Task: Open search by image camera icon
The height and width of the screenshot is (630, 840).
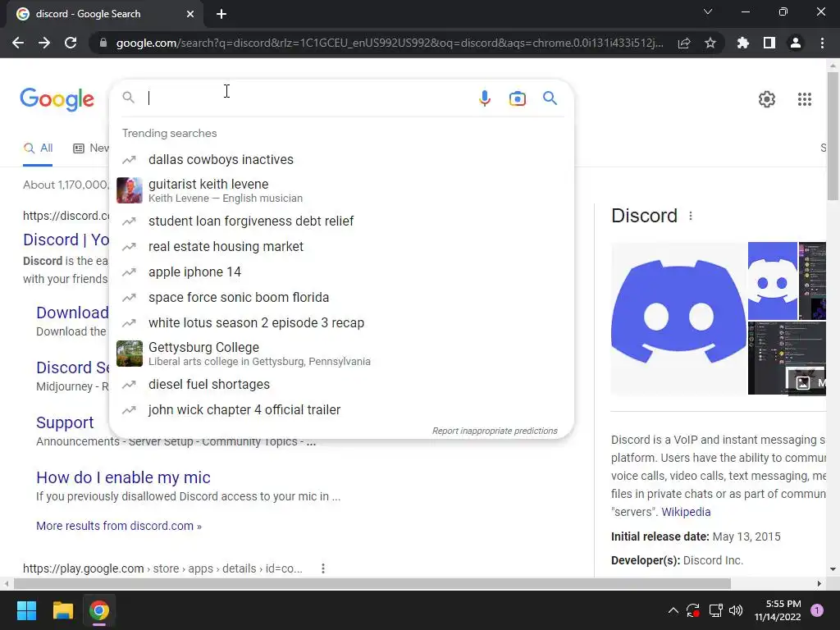Action: coord(517,98)
